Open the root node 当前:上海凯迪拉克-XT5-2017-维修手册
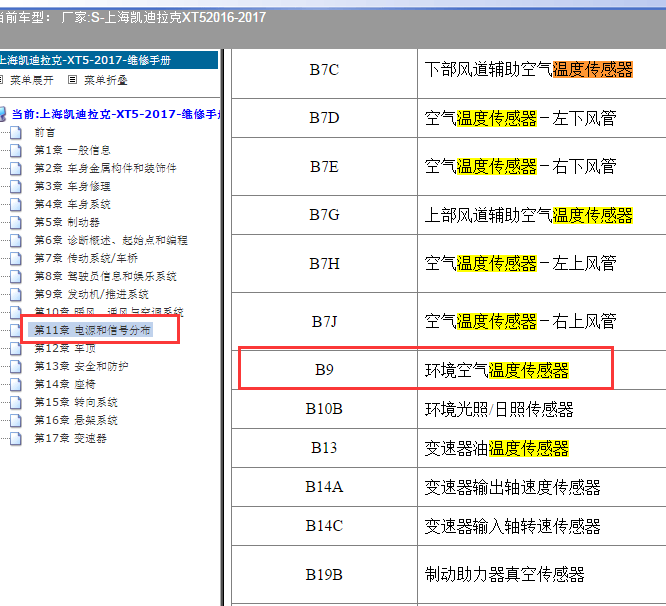666x606 pixels. point(116,114)
